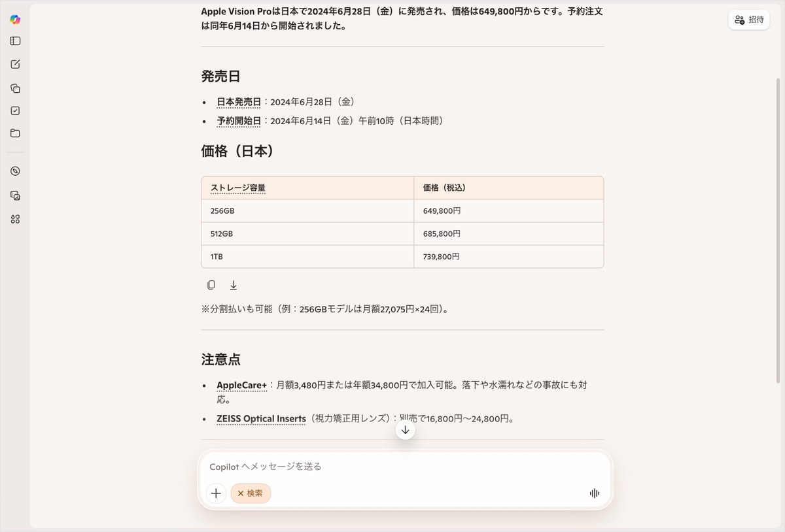Screen dimensions: 785x532
Task: Select the 649,800円 price cell
Action: pyautogui.click(x=508, y=211)
